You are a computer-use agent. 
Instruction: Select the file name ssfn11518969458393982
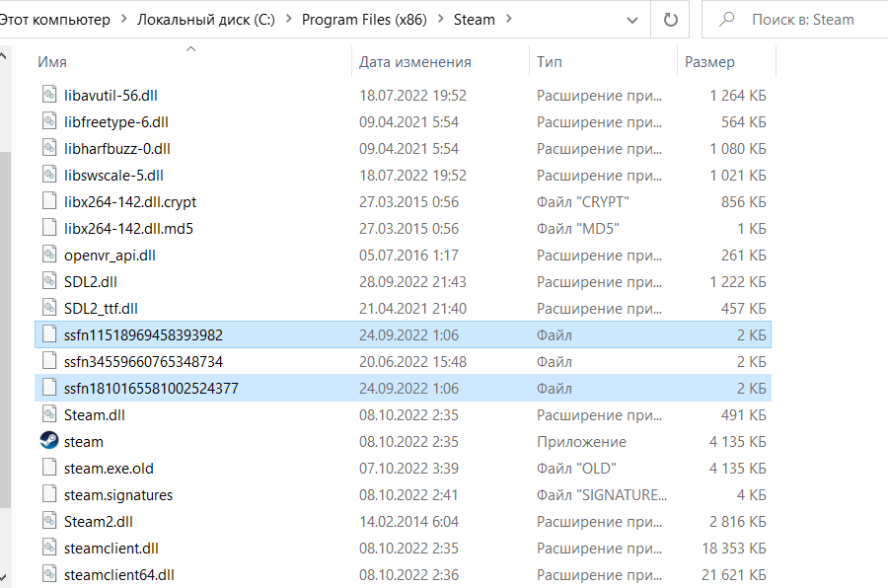coord(143,334)
